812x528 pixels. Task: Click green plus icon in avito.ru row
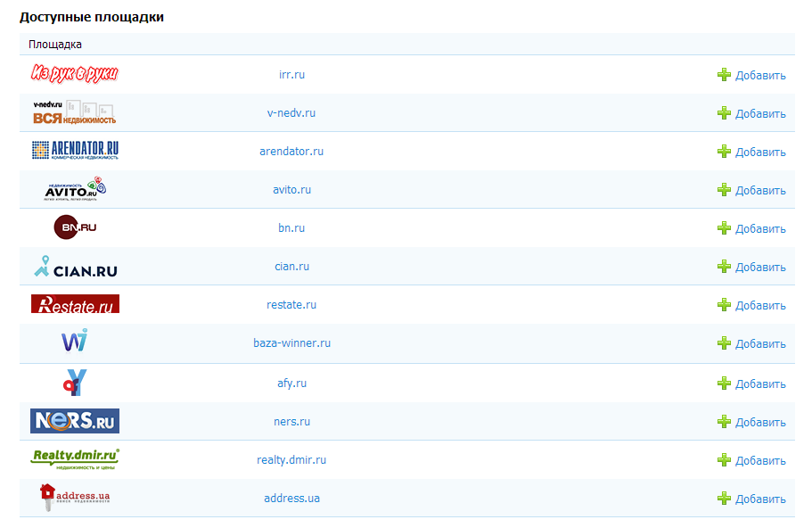point(724,190)
